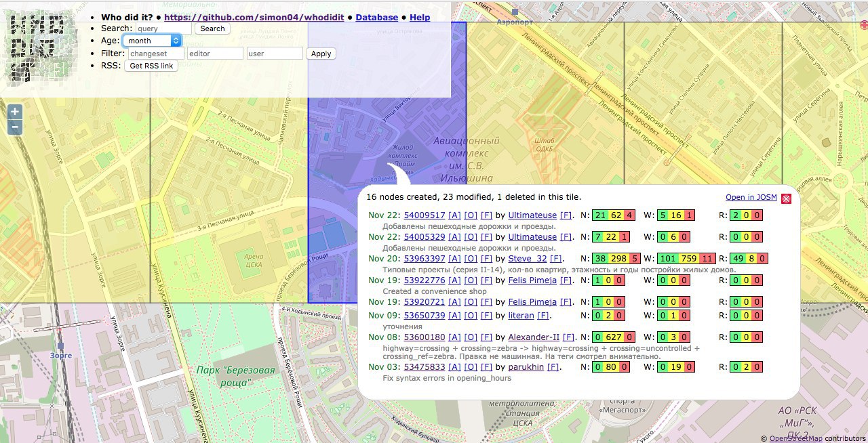Viewport: 868px width, 443px height.
Task: Open user Felis Pimeja on changeset 53920721 row
Action: coord(532,301)
